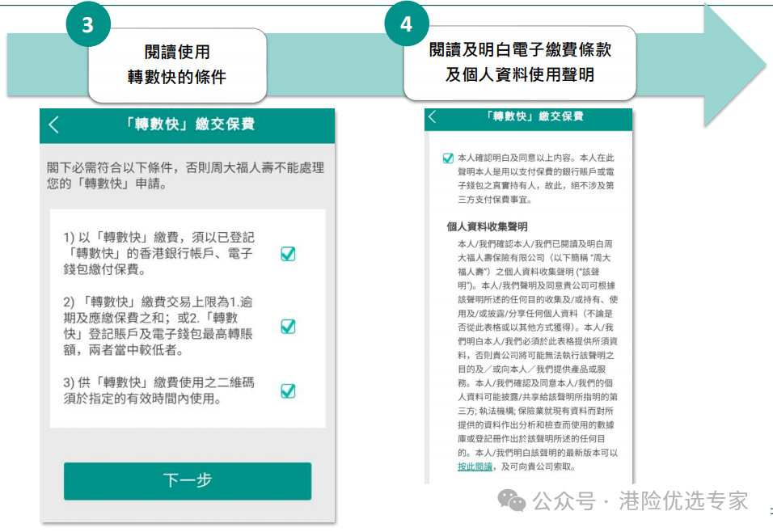Select condition text 3) 供「轉數快」繳費使用之二維碼

(158, 391)
